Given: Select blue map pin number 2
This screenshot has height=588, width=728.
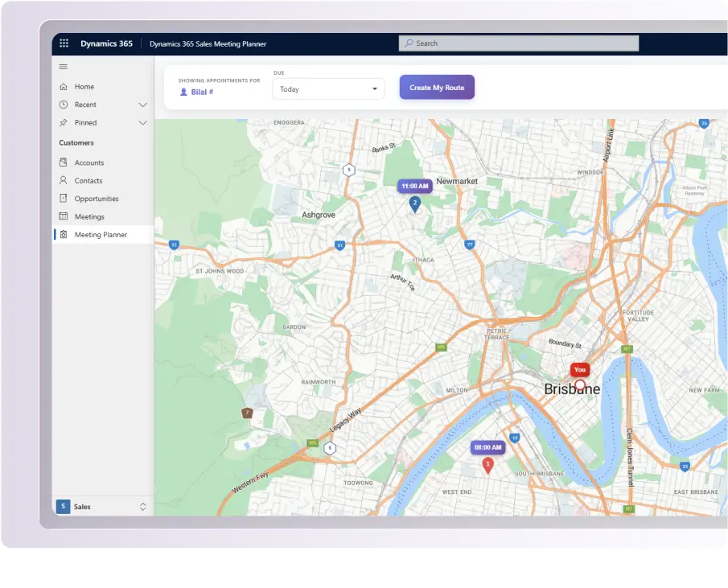Looking at the screenshot, I should [x=414, y=204].
